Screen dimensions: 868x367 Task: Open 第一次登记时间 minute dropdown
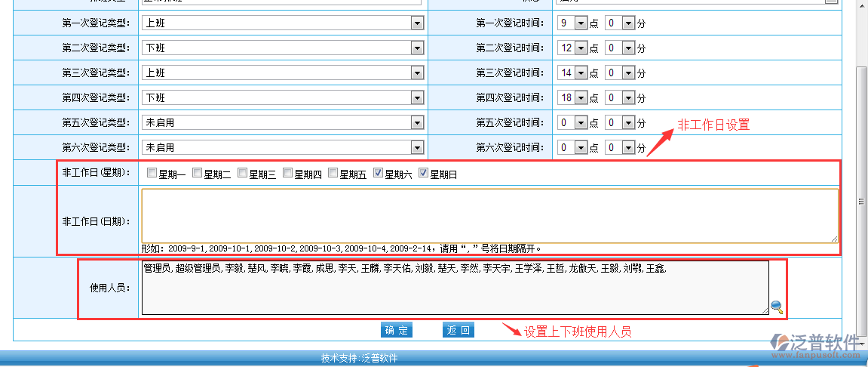click(x=619, y=23)
